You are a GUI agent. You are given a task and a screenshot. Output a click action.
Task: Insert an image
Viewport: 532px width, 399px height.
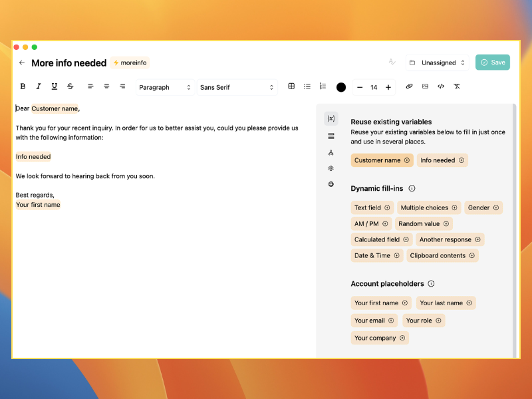[425, 86]
